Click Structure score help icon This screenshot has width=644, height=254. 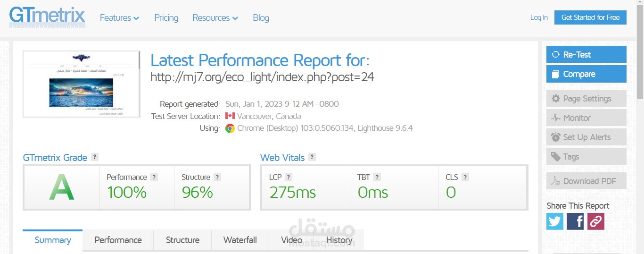pos(217,177)
